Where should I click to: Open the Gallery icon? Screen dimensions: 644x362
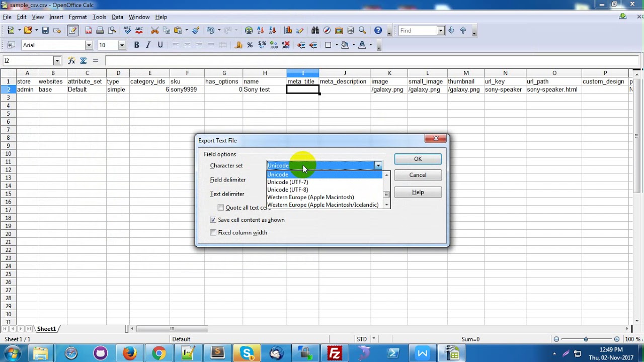[x=339, y=31]
